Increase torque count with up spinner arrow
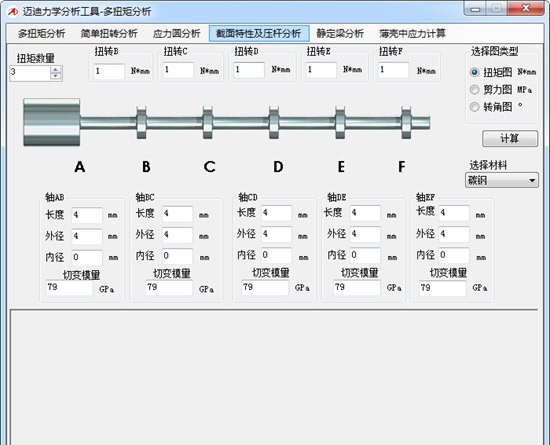 coord(55,70)
